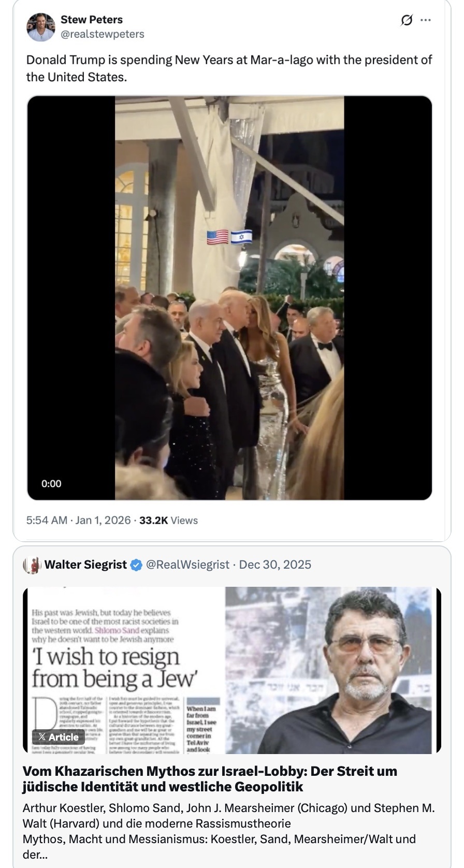
Task: Open the 'Vom Khazarischen Mythos' article headline
Action: click(209, 779)
